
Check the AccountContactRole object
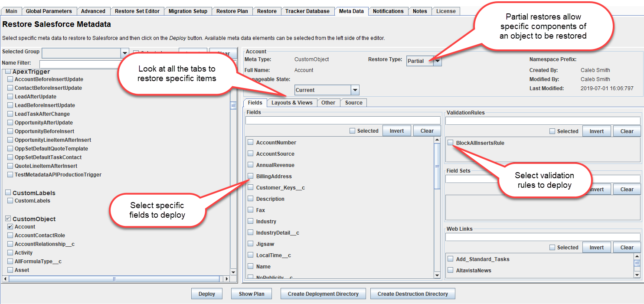(x=10, y=235)
